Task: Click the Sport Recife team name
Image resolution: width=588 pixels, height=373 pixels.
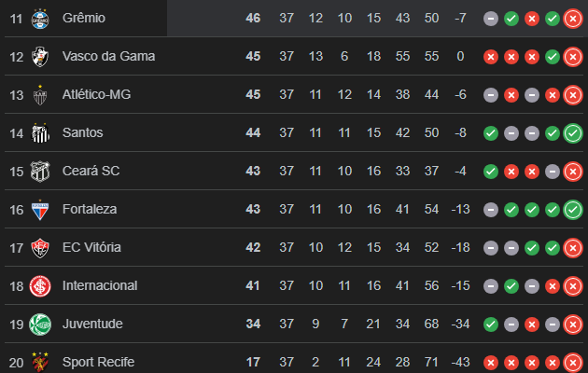Action: click(99, 361)
